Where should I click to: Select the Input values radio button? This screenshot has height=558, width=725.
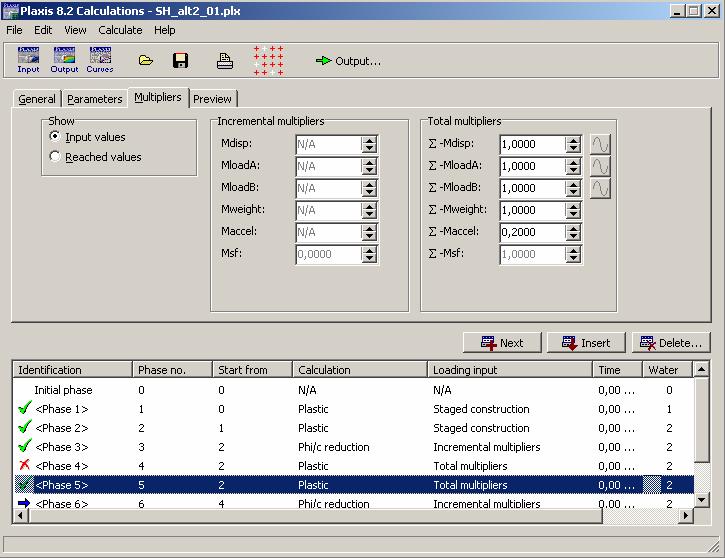tap(55, 136)
